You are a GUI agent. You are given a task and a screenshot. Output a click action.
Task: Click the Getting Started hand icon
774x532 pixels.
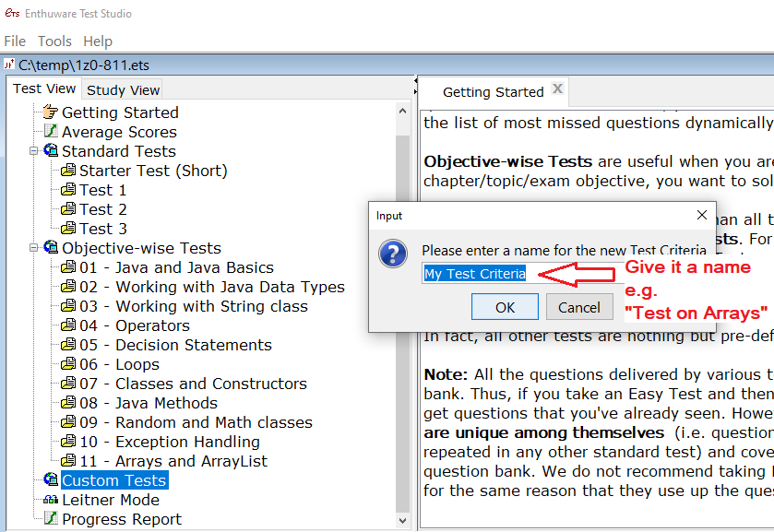click(51, 112)
